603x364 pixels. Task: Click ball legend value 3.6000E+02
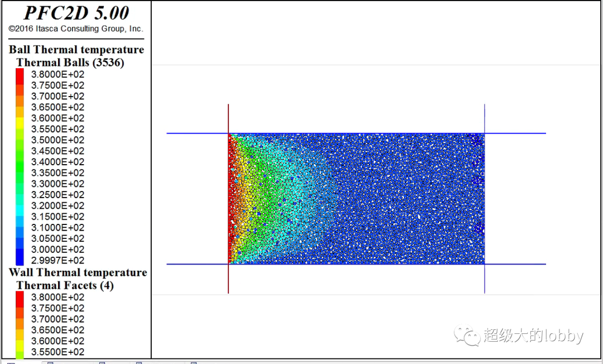[58, 118]
